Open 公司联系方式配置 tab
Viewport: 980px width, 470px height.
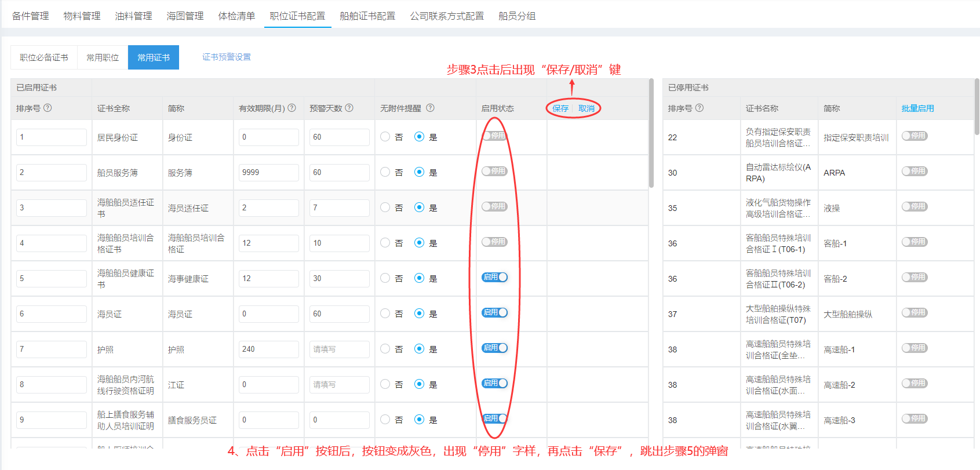[447, 16]
